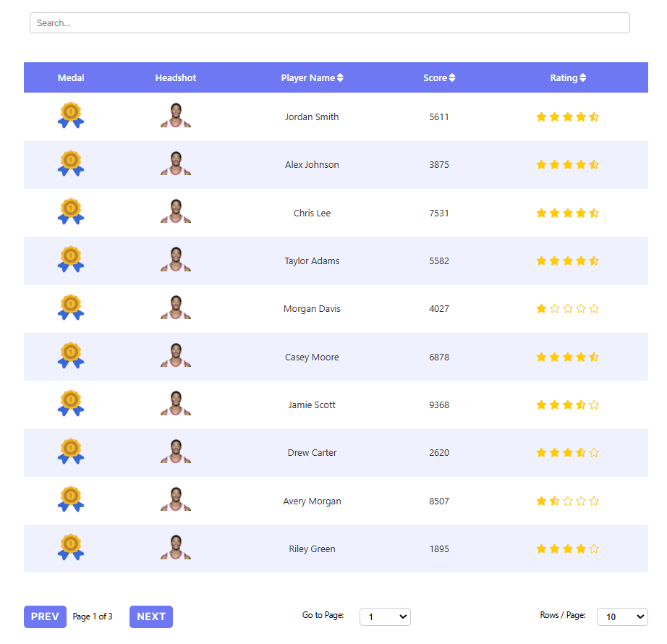The width and height of the screenshot is (667, 644).
Task: Click the medal icon in Morgan Davis' row
Action: (71, 308)
